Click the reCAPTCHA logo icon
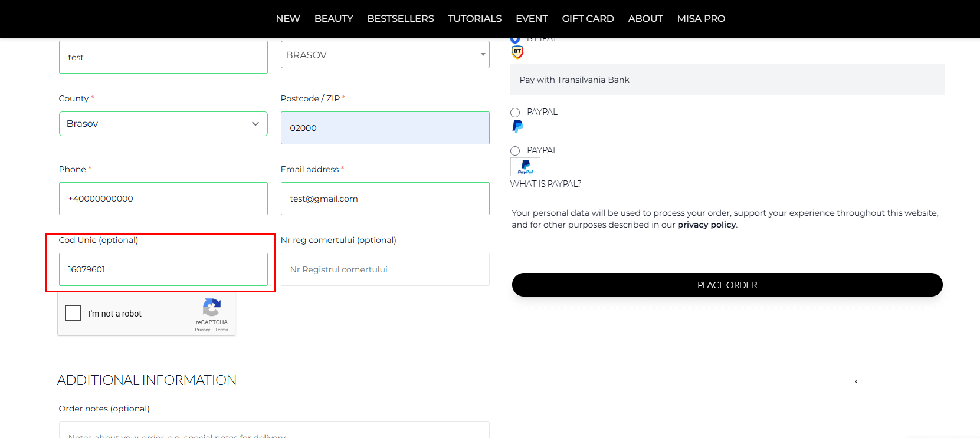The image size is (980, 438). pyautogui.click(x=211, y=307)
